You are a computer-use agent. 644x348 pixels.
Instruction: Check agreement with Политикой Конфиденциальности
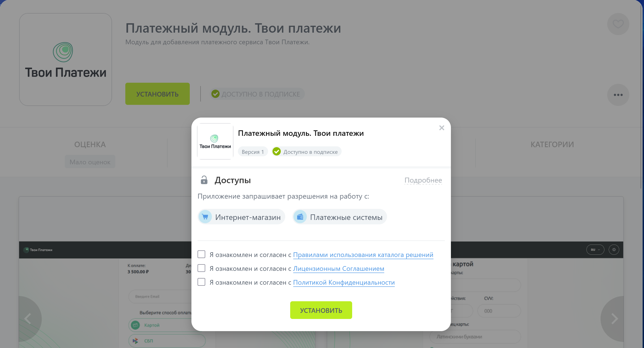201,282
